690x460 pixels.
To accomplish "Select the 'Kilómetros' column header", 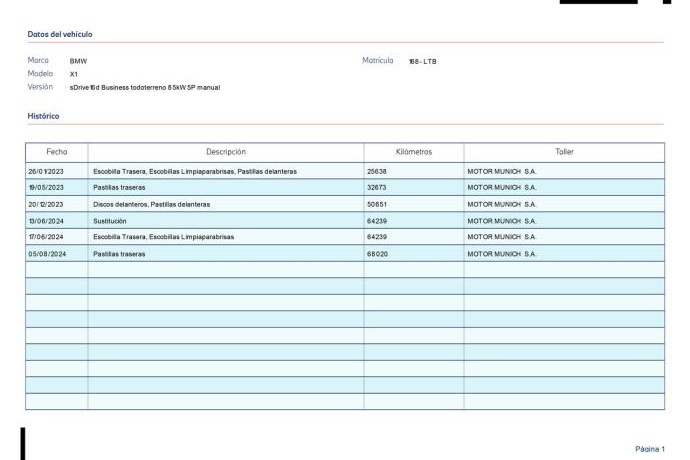I will (413, 151).
